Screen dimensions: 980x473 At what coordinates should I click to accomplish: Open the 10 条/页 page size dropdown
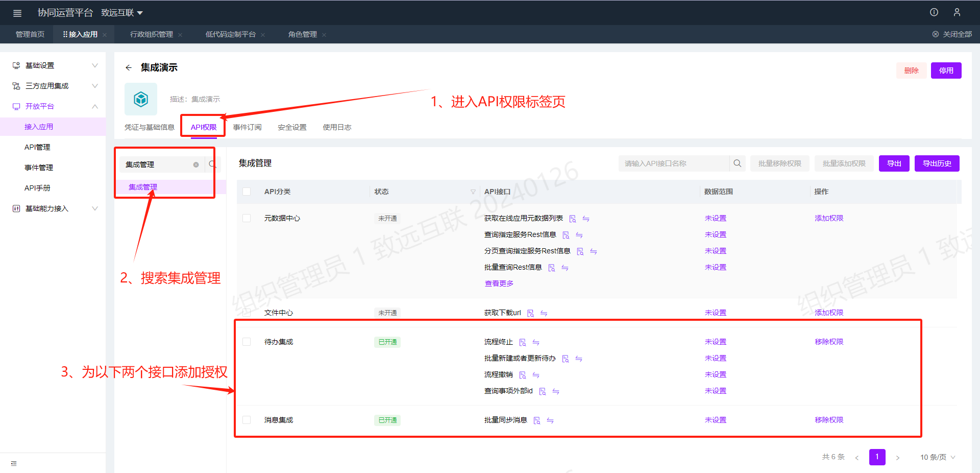pyautogui.click(x=938, y=457)
